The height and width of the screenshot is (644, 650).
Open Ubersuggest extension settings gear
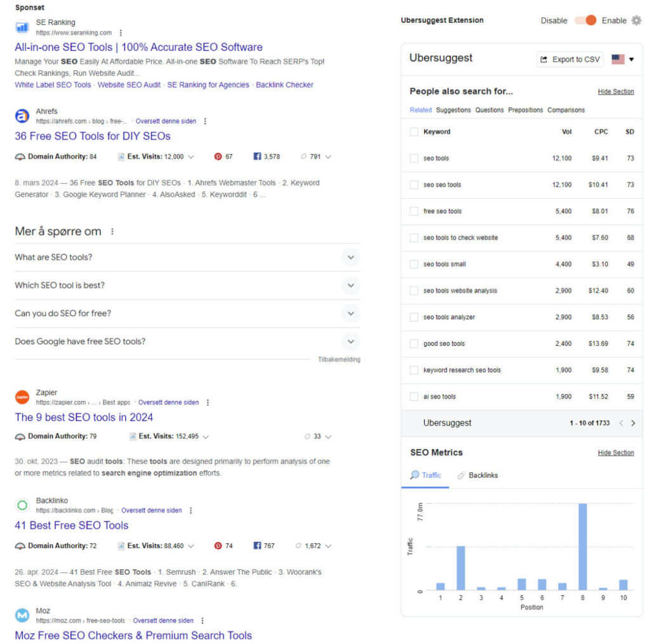(x=636, y=20)
